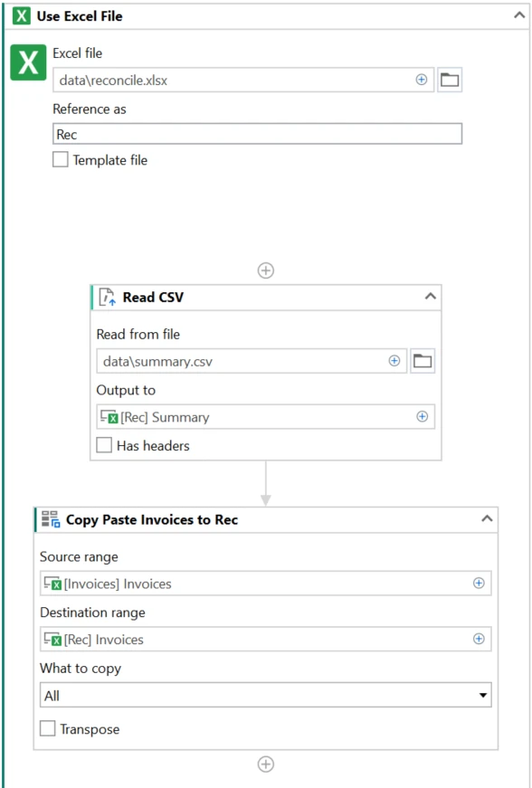Click plus icon in Excel file field
This screenshot has height=788, width=532.
pyautogui.click(x=422, y=80)
